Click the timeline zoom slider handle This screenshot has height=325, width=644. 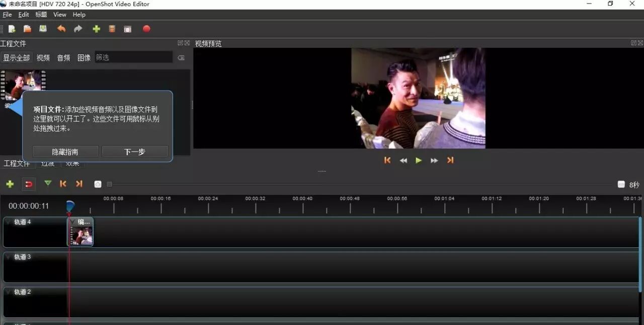109,184
